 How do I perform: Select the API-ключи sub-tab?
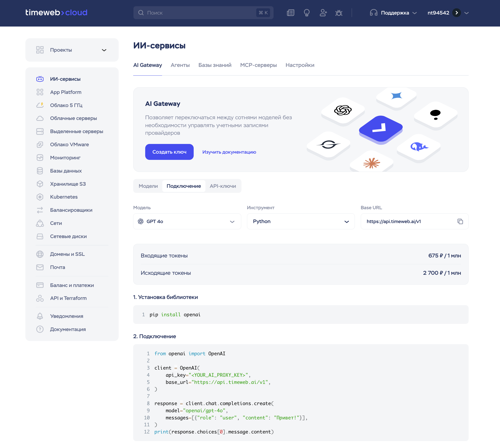223,186
